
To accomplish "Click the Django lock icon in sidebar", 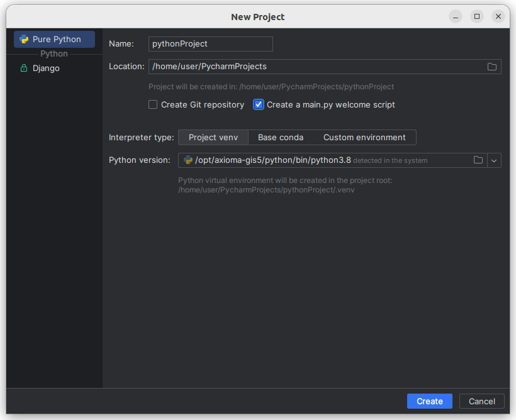I will 24,68.
